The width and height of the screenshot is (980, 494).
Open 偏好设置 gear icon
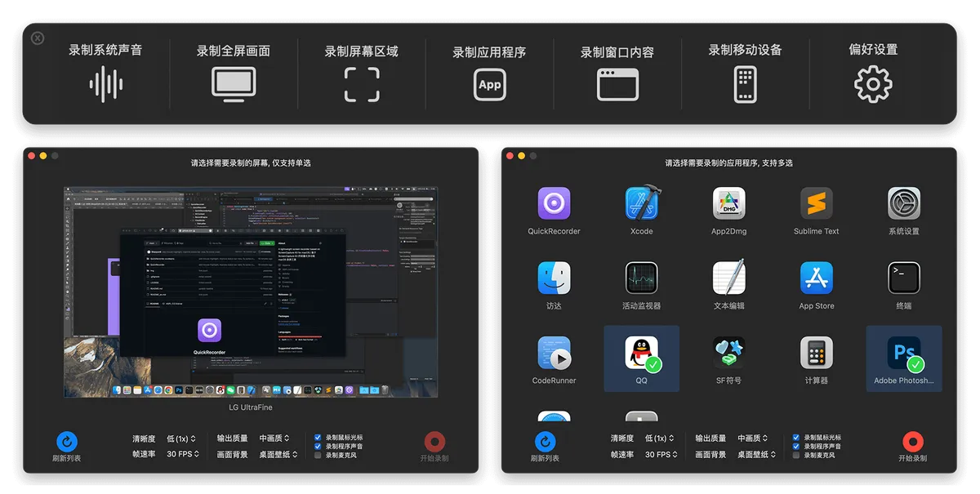[x=873, y=83]
